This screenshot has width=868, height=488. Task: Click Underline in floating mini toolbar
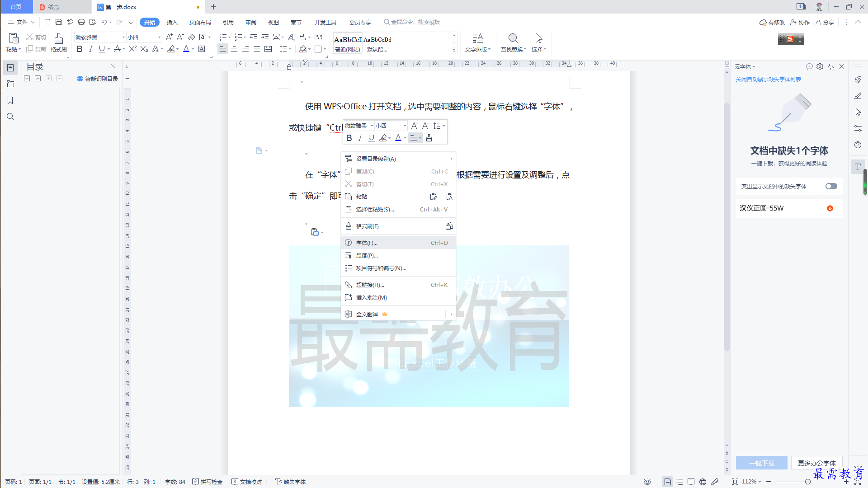pos(371,138)
